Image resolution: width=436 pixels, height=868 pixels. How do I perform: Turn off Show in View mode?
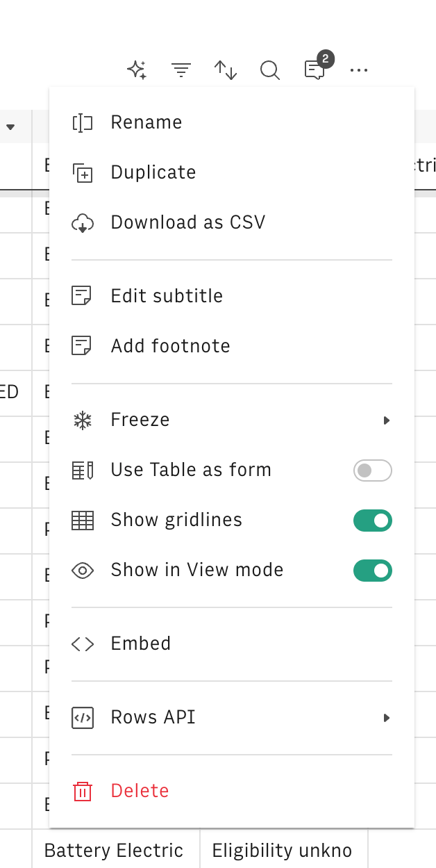coord(373,571)
